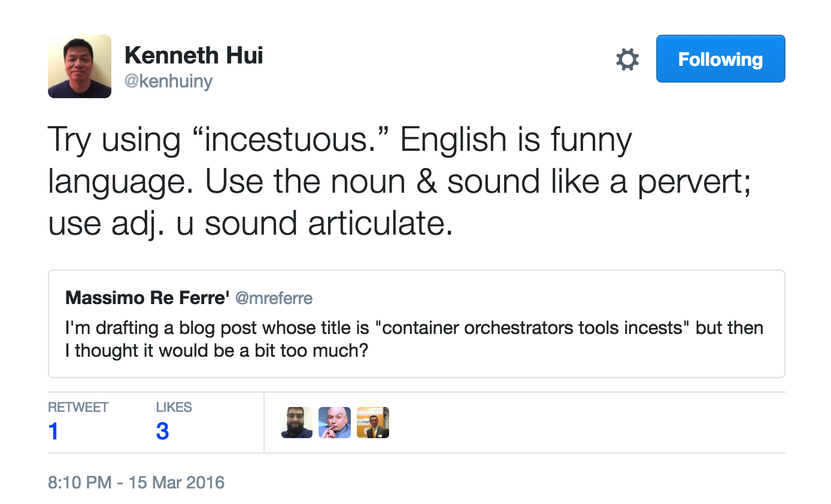Click the Kenneth Hui display name
Screen dimensions: 831x504
(193, 56)
